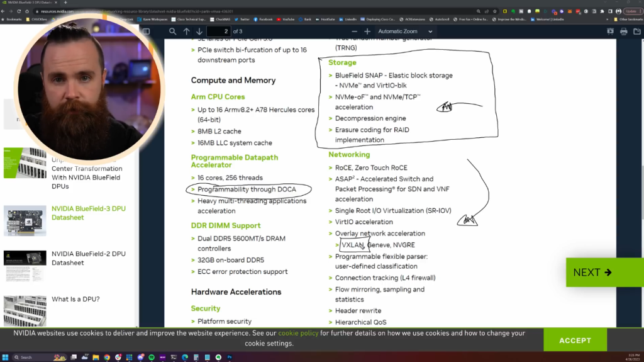Click the 'DDR DIMM Support' heading
The width and height of the screenshot is (644, 362).
226,225
